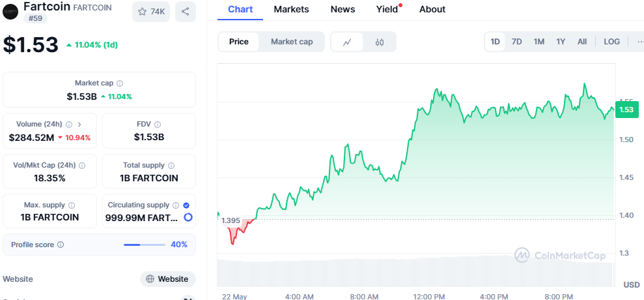
Task: Click the 40% profile score value
Action: pos(179,245)
